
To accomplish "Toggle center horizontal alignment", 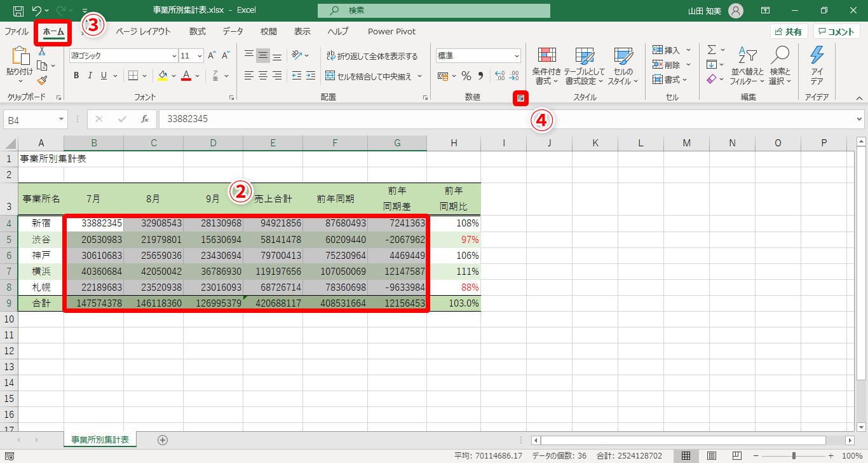I will [263, 76].
